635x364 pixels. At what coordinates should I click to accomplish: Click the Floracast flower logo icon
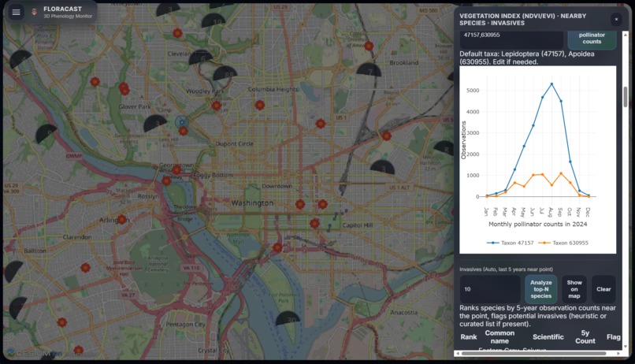[x=35, y=12]
